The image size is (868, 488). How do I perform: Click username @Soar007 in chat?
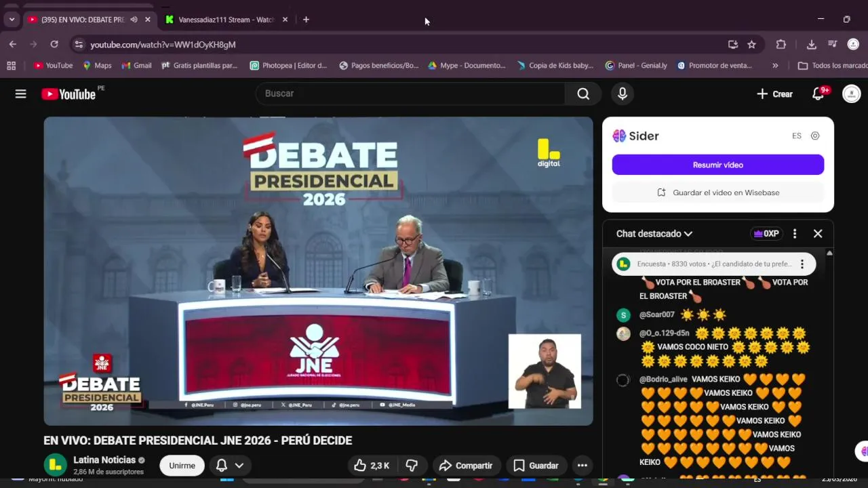pos(657,315)
